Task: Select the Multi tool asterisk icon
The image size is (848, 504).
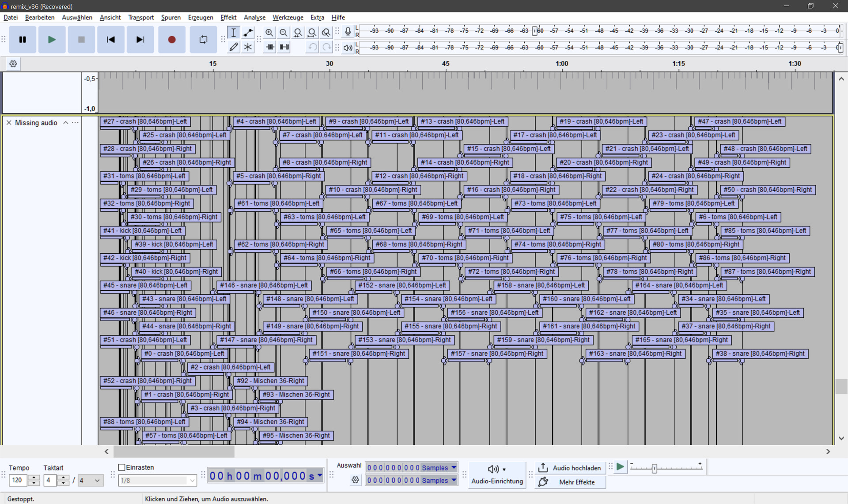Action: pos(248,47)
